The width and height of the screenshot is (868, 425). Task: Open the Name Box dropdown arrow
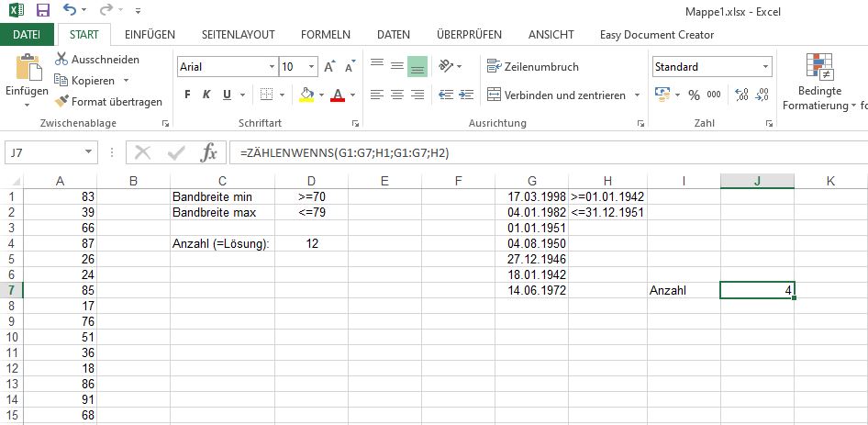coord(89,153)
